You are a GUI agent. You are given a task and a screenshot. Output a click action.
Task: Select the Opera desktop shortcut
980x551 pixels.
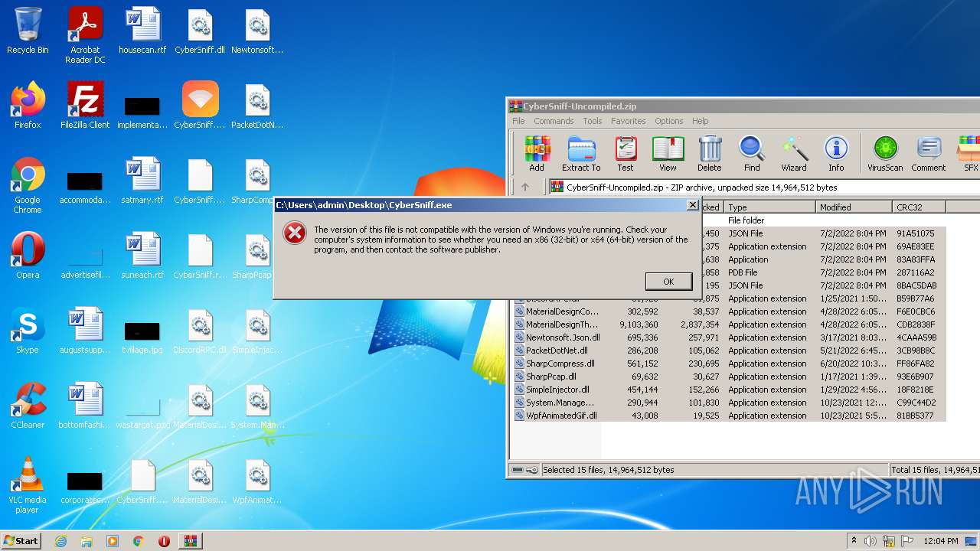pos(28,256)
